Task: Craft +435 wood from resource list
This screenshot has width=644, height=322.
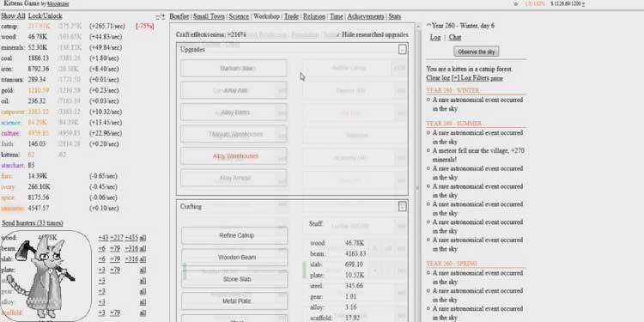Action: (x=131, y=238)
